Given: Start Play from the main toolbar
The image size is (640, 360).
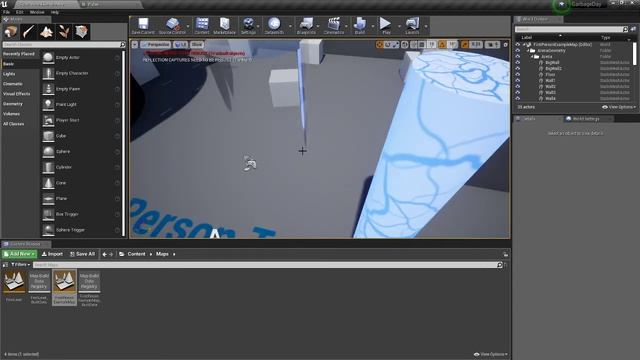Looking at the screenshot, I should point(386,26).
